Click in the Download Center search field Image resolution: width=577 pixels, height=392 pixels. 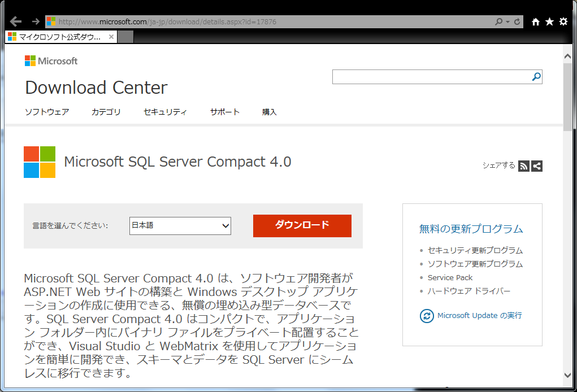(x=431, y=77)
